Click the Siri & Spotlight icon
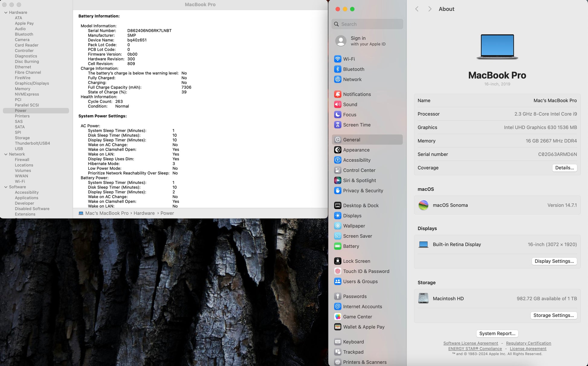The width and height of the screenshot is (588, 366). [x=338, y=181]
